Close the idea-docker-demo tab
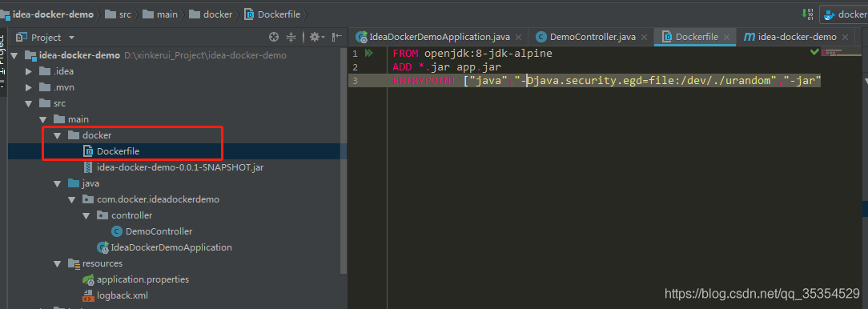The width and height of the screenshot is (868, 309). (845, 37)
